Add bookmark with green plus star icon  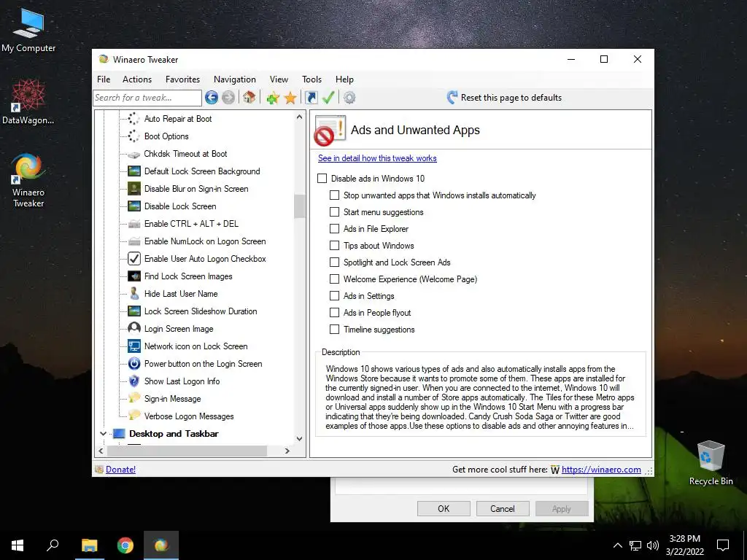point(273,98)
